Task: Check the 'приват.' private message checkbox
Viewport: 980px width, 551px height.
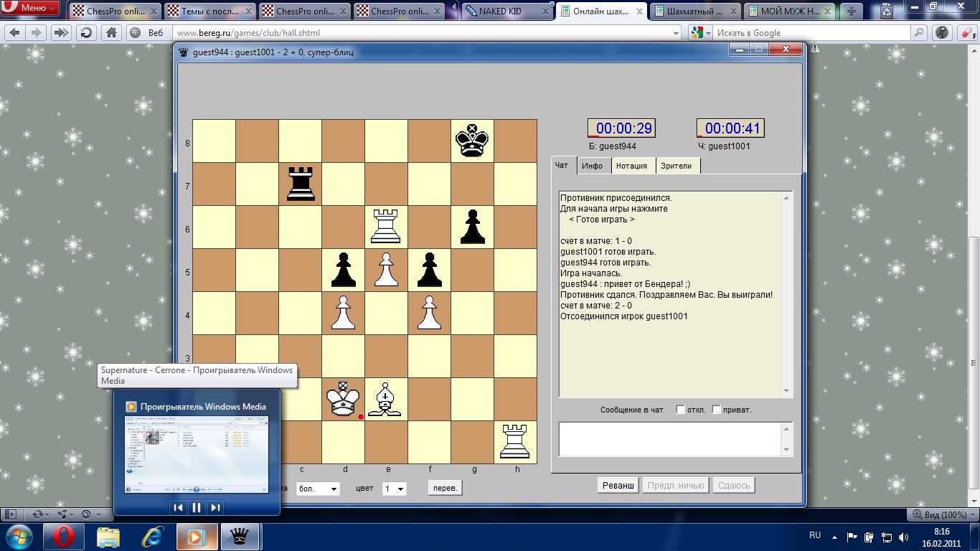Action: (x=716, y=410)
